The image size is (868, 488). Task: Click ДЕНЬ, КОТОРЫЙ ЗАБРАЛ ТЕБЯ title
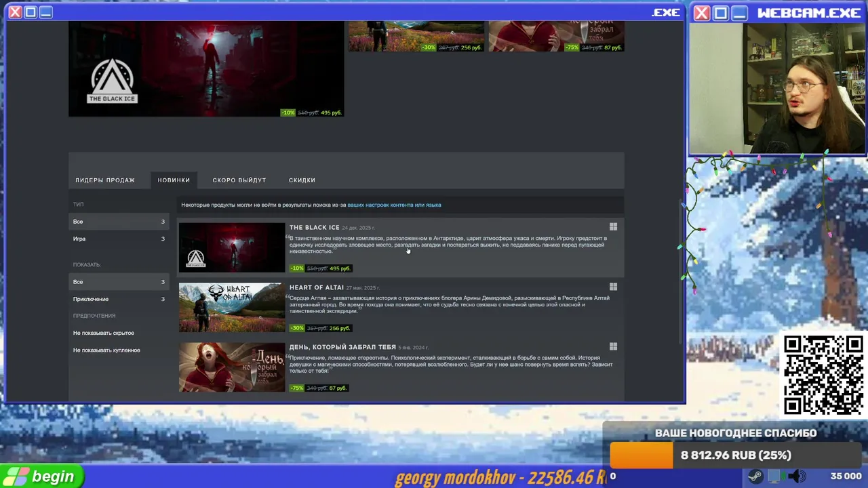tap(342, 347)
